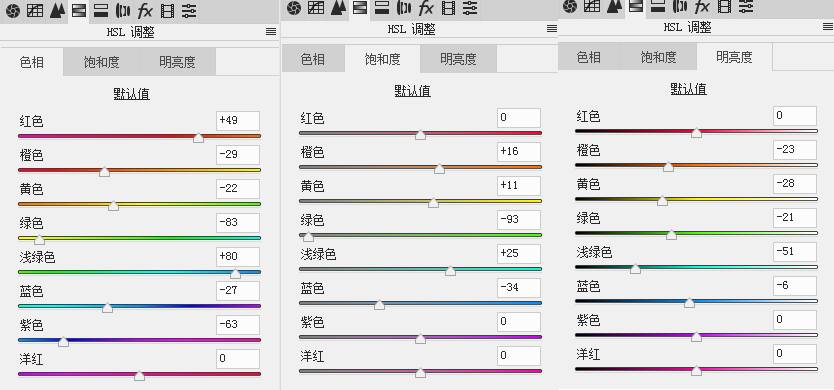Open Camera Calibration icon in middle Saturation panel
Screen dimensions: 834x390
(x=448, y=7)
